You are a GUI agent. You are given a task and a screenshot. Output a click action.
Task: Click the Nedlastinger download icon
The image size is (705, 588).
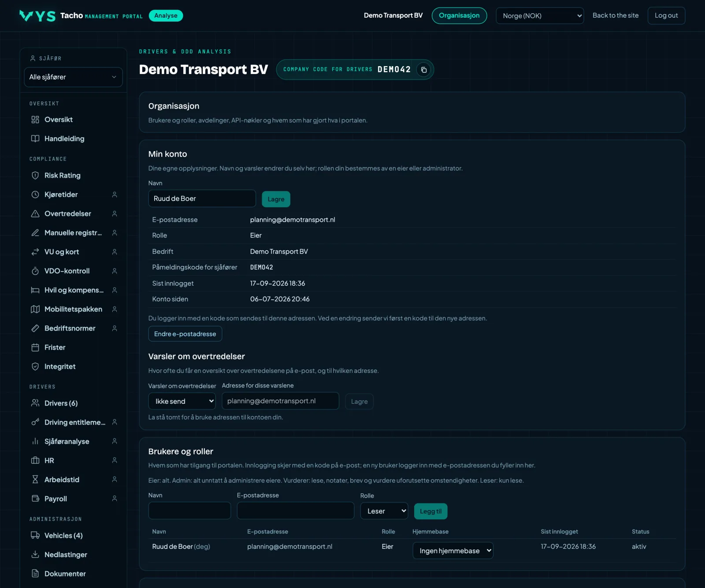(35, 555)
